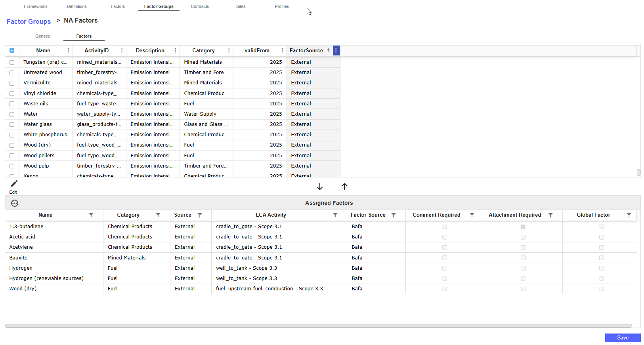
Task: Switch to the General sub-tab
Action: tap(43, 36)
